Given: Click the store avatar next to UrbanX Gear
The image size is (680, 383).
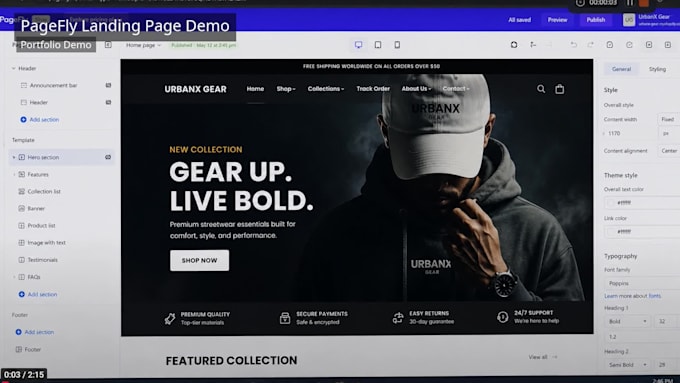Looking at the screenshot, I should pos(629,20).
